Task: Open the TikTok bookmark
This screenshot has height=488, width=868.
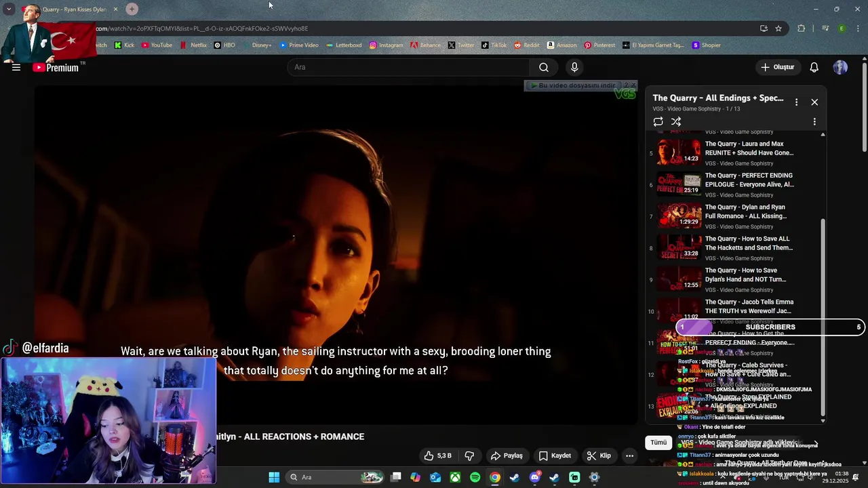Action: click(494, 45)
